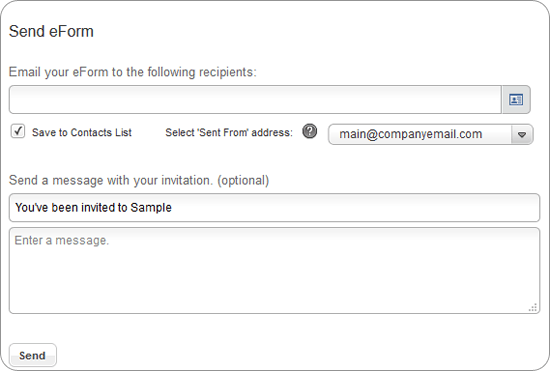Click the "Select 'Sent From' address" label
The image size is (550, 371).
229,133
